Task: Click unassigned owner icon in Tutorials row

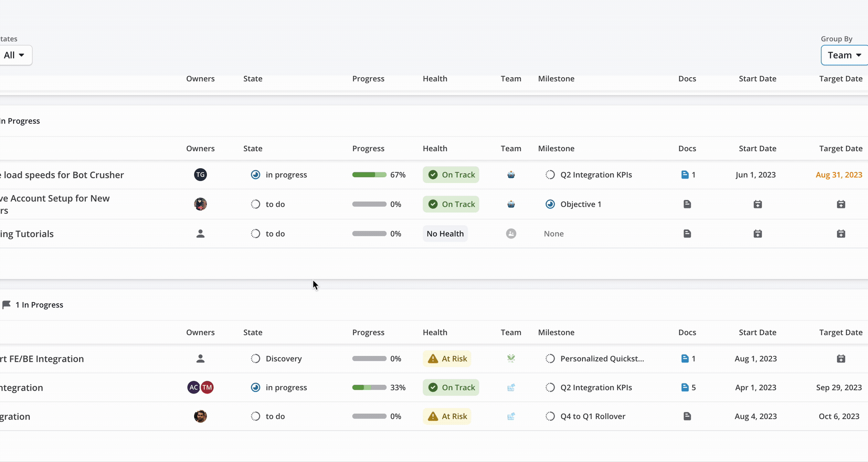Action: [x=200, y=234]
